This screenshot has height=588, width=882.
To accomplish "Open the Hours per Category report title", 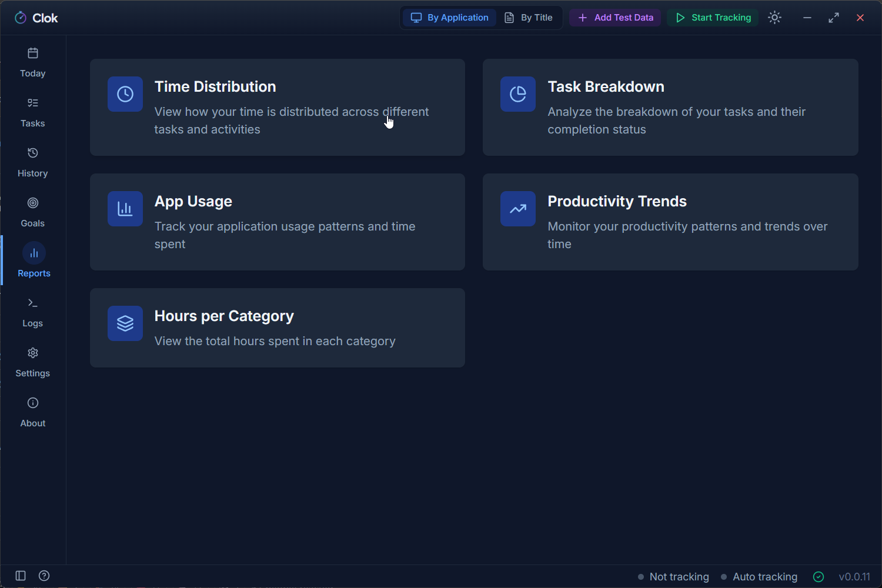I will point(224,316).
